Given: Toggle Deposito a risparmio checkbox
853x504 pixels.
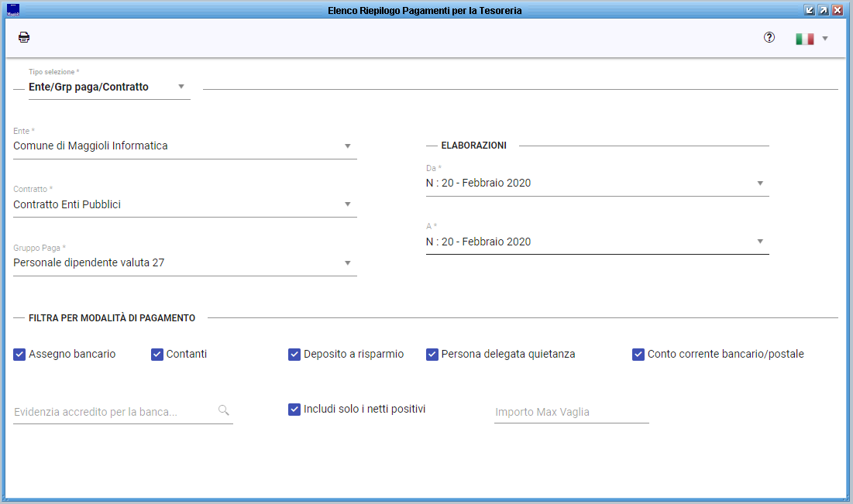Looking at the screenshot, I should pyautogui.click(x=294, y=355).
